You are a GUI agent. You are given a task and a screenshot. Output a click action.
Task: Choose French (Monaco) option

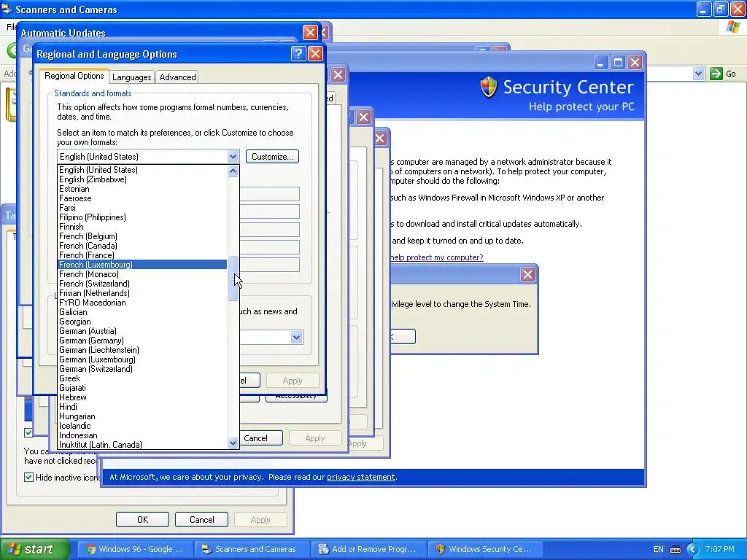(142, 274)
